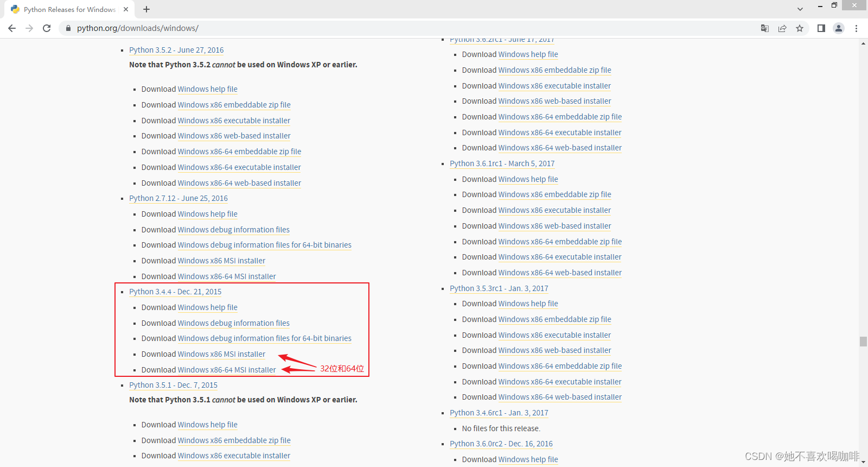Open the user profile menu
868x467 pixels.
pyautogui.click(x=839, y=28)
